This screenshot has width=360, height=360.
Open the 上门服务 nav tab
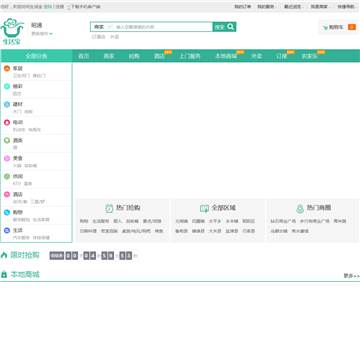190,56
